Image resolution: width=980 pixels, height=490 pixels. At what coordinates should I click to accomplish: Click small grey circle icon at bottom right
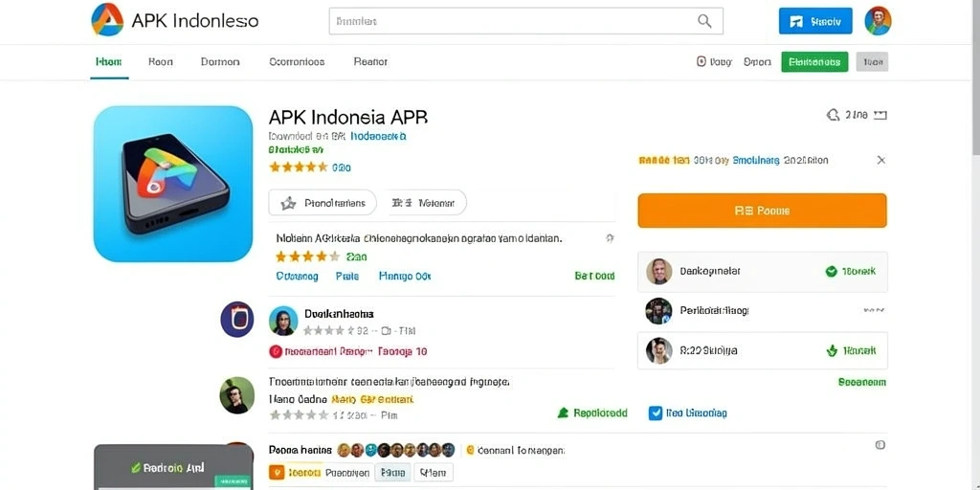click(x=880, y=445)
